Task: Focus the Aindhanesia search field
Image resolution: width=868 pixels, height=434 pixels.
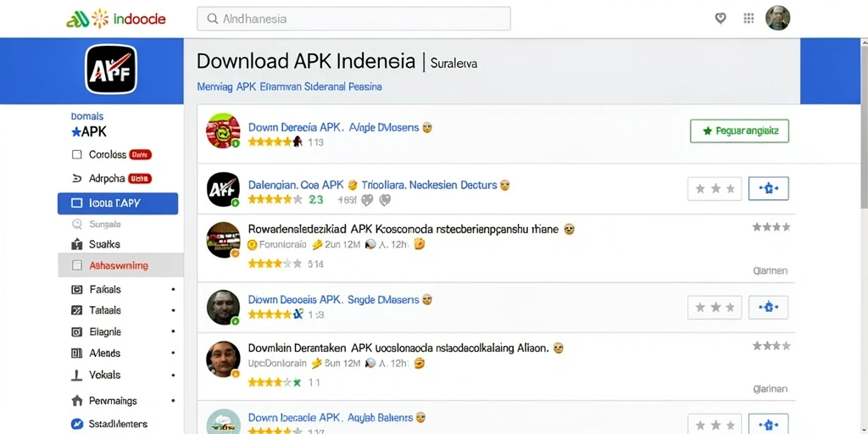Action: pos(353,19)
